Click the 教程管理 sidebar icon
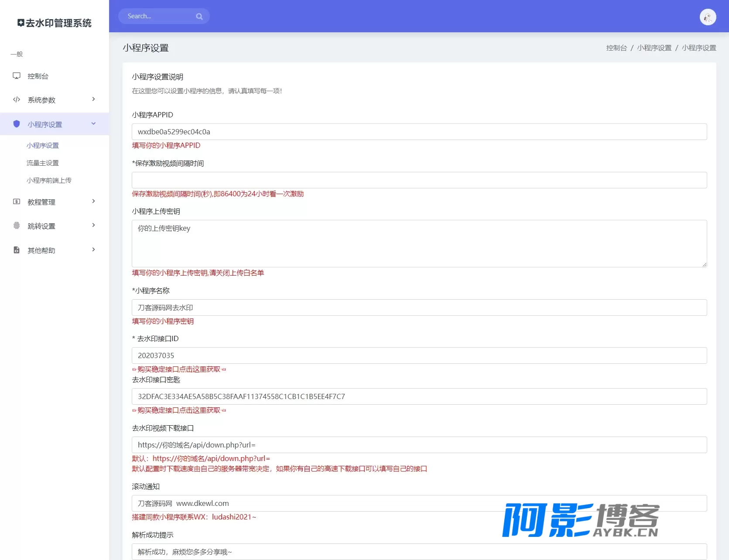Image resolution: width=729 pixels, height=560 pixels. tap(17, 201)
